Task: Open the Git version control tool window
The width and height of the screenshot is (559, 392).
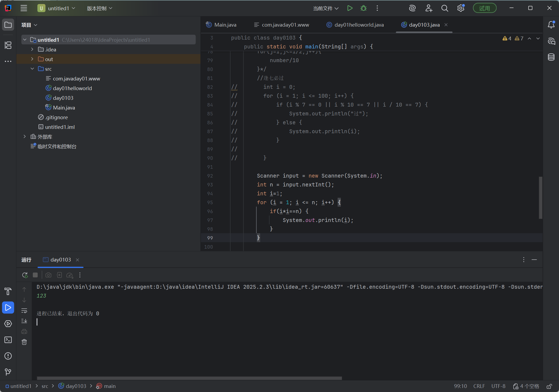Action: [8, 372]
